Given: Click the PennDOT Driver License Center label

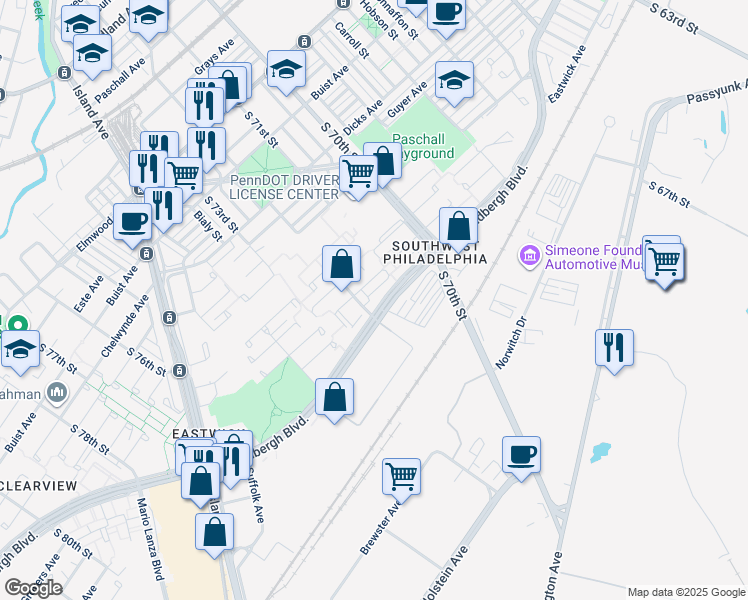Looking at the screenshot, I should tap(284, 187).
